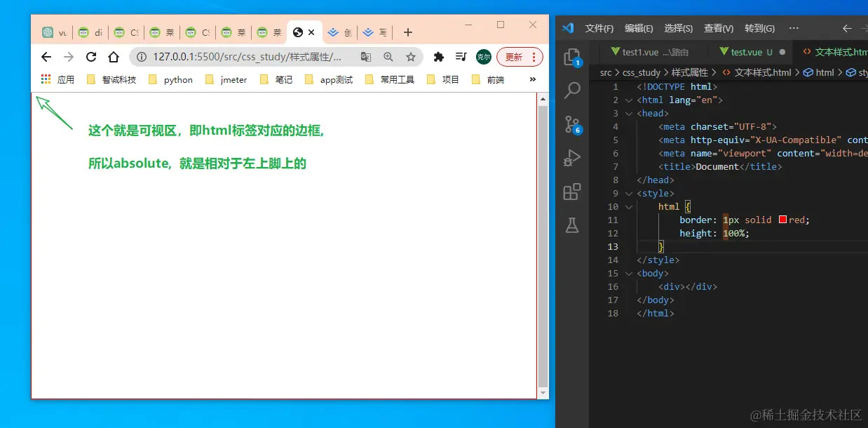The height and width of the screenshot is (428, 868).
Task: Go to Chrome home page icon
Action: click(x=114, y=57)
